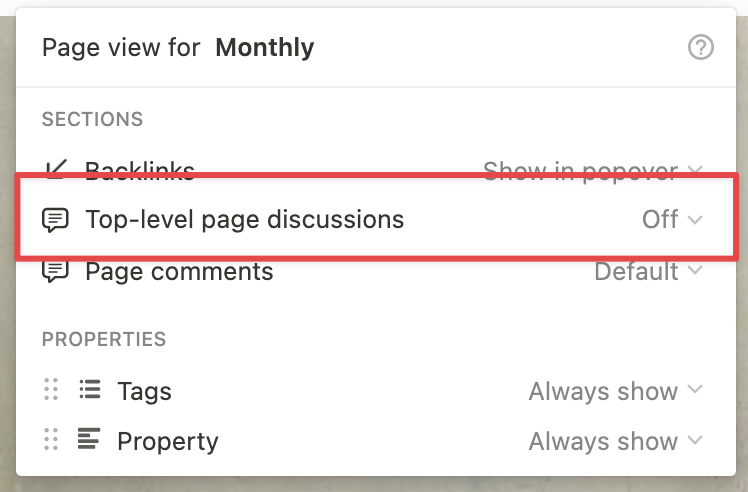Click the Backlinks arrow icon
This screenshot has width=748, height=492.
(x=56, y=170)
